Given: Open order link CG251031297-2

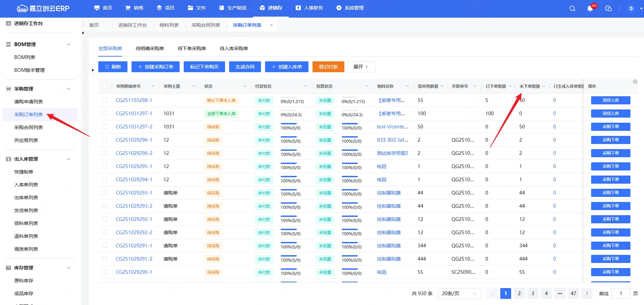Looking at the screenshot, I should tap(134, 127).
